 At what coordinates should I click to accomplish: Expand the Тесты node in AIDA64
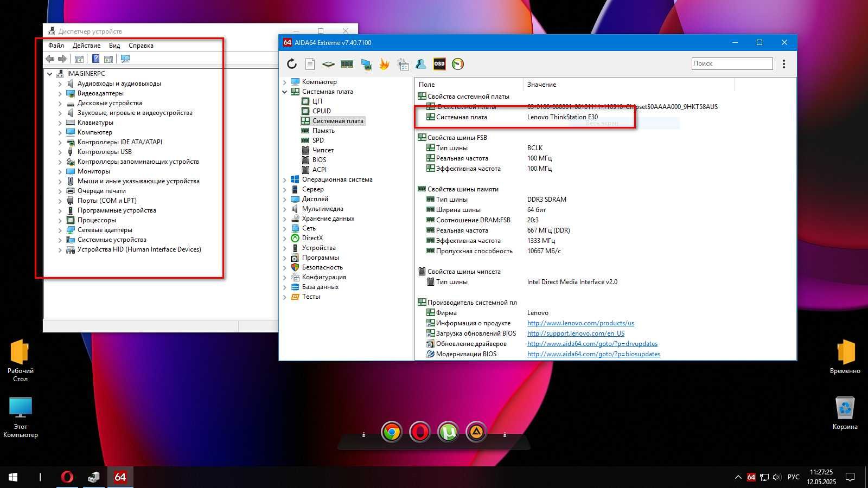pos(285,297)
